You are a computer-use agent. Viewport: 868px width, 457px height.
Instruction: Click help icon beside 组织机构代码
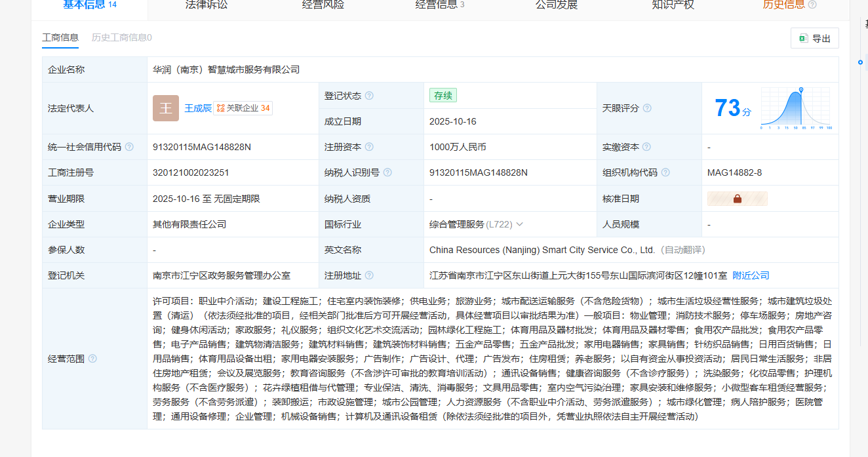click(x=665, y=172)
